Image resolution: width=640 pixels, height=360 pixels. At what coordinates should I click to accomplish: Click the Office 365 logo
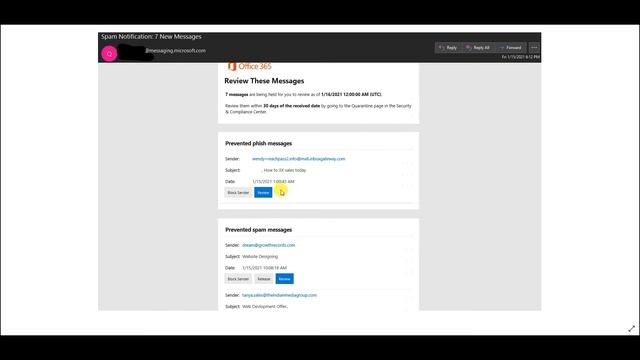pos(249,66)
